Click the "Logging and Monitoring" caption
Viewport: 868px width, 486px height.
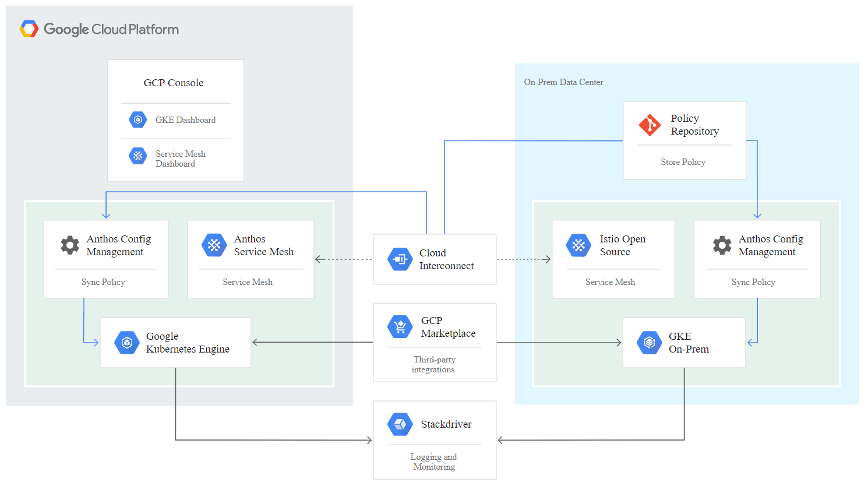434,462
